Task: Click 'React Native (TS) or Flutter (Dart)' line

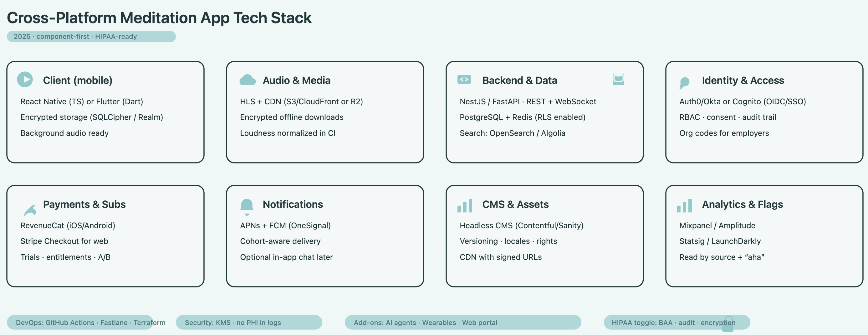Action: point(82,101)
